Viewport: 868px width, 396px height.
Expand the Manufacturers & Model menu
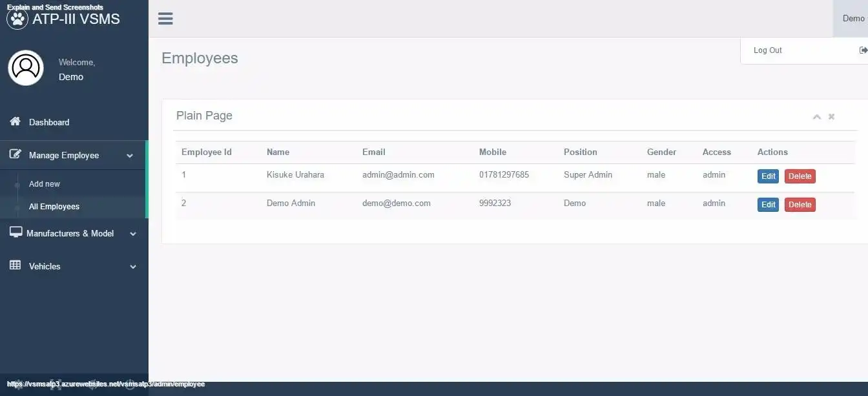[x=133, y=234]
